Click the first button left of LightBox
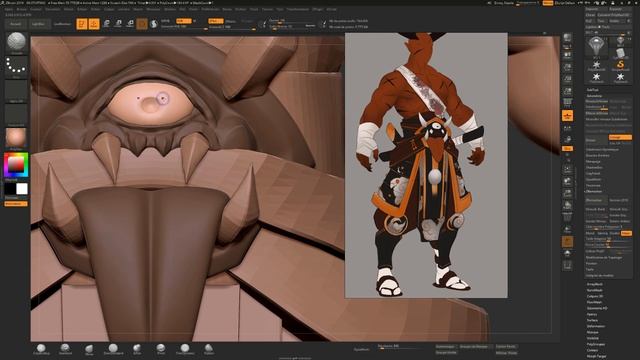Viewport: 640px width, 360px height. coord(16,24)
